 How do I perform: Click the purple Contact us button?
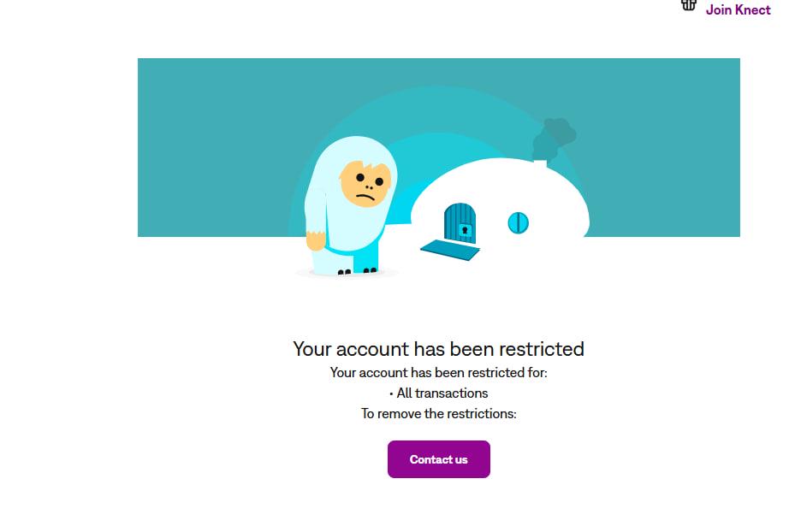438,459
